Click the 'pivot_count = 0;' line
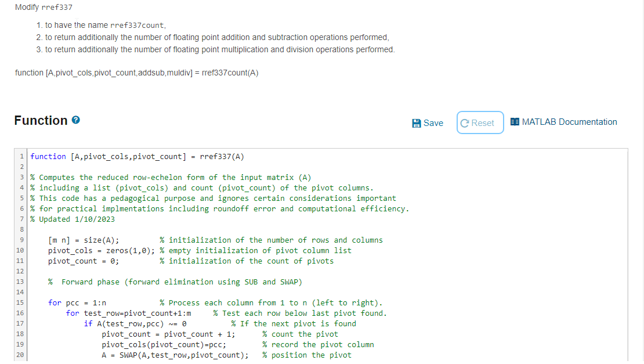The width and height of the screenshot is (644, 364). (84, 261)
